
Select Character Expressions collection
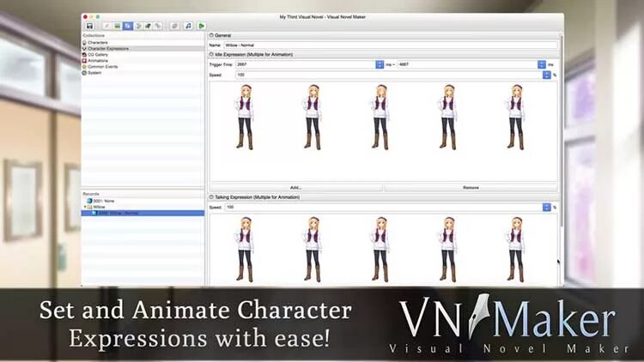[x=143, y=48]
